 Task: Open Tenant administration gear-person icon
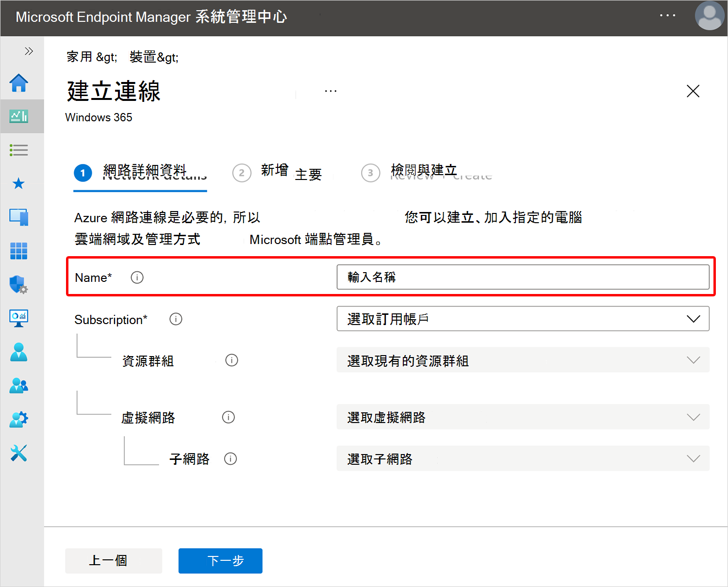[19, 419]
